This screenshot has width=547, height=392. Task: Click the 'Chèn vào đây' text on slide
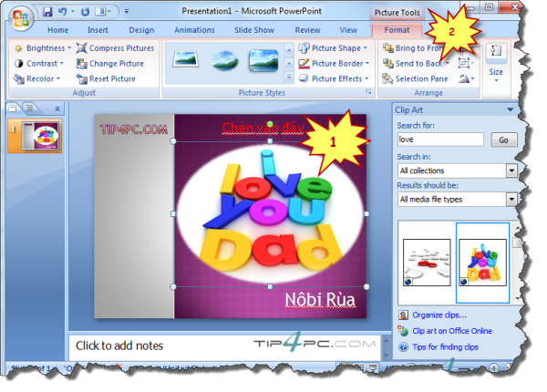tap(263, 129)
